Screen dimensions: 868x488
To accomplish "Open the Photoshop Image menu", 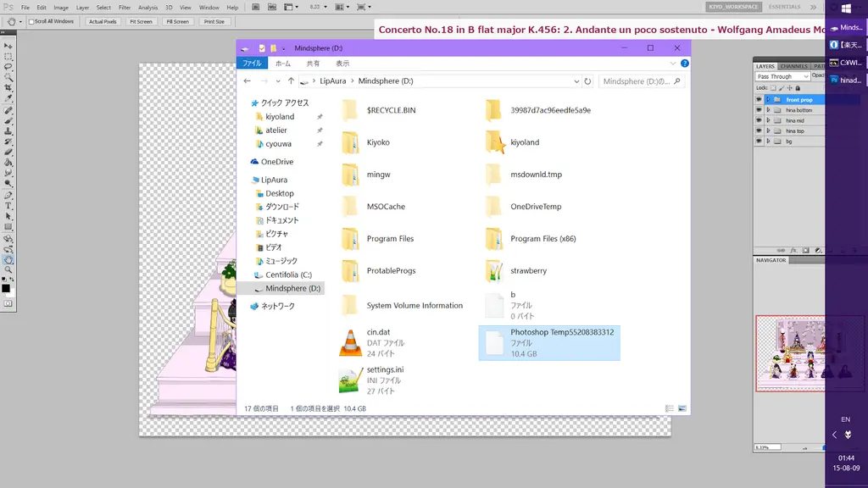I will click(61, 8).
